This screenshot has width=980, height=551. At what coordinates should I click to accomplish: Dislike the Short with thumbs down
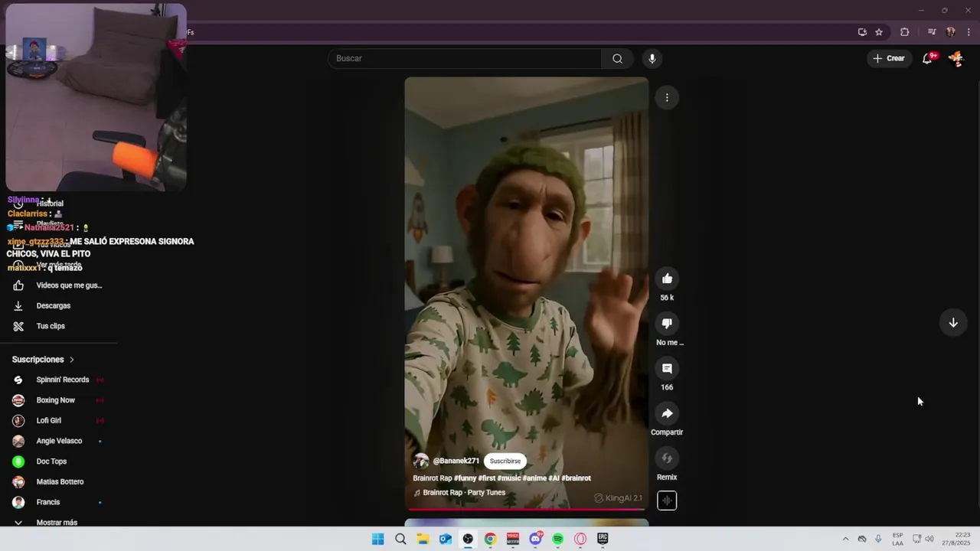point(667,324)
